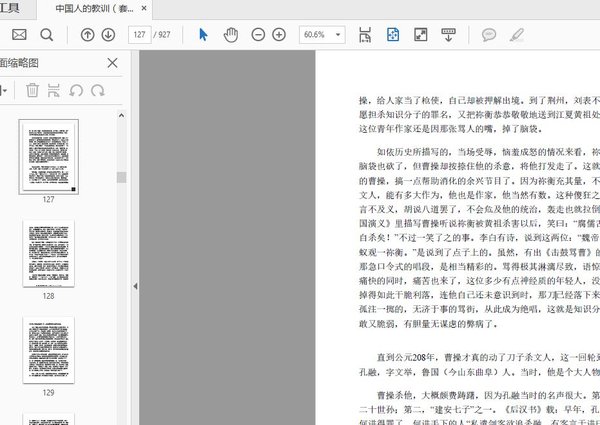Open the find text magnifier tool
The height and width of the screenshot is (425, 600).
coord(46,35)
